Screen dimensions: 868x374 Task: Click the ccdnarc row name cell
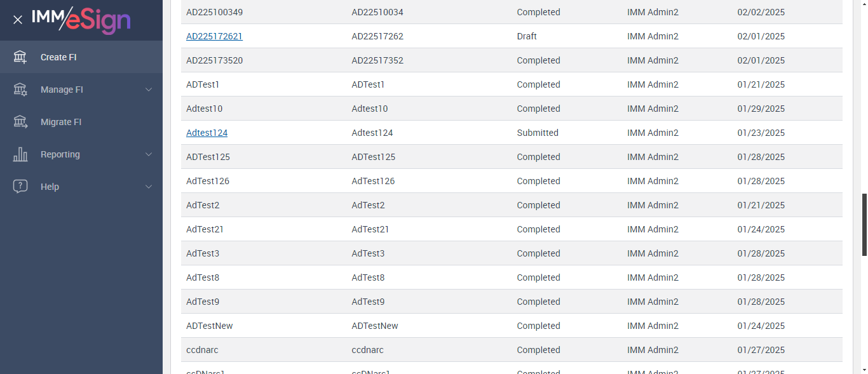202,350
